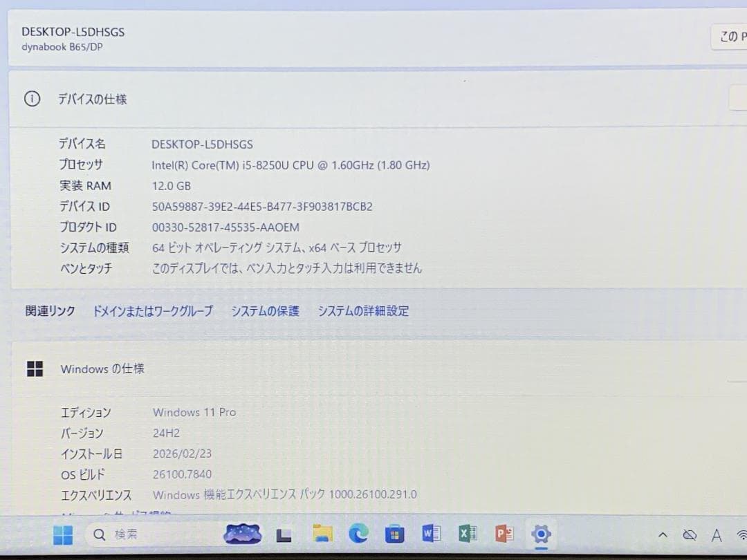Switch IME mode via the A indicator
Screen dimensions: 747x560
tap(716, 534)
